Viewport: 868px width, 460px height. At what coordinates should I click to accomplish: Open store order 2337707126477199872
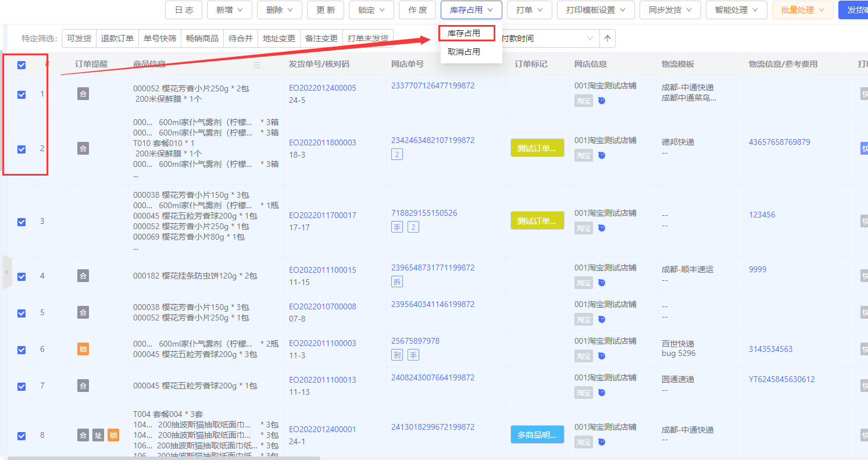433,85
